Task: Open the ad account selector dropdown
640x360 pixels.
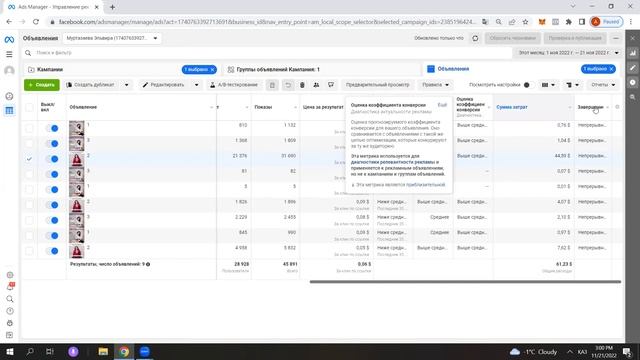Action: 111,38
